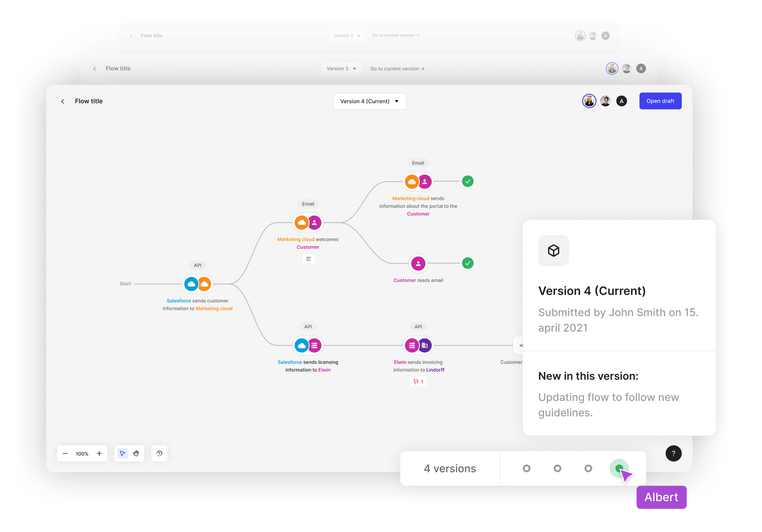Screen dimensions: 762x532
Task: Click the back arrow next to Flow title in front window
Action: pos(62,101)
